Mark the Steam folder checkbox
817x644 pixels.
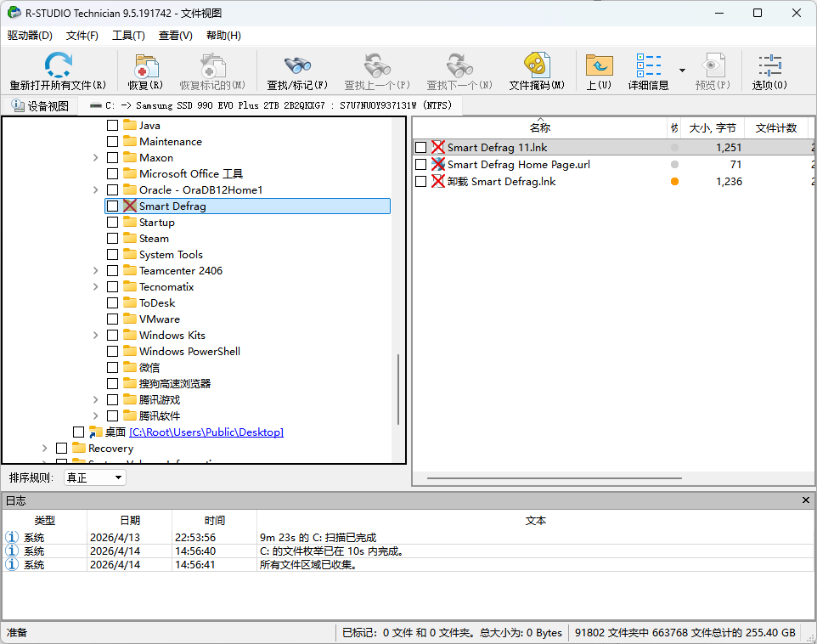click(113, 239)
